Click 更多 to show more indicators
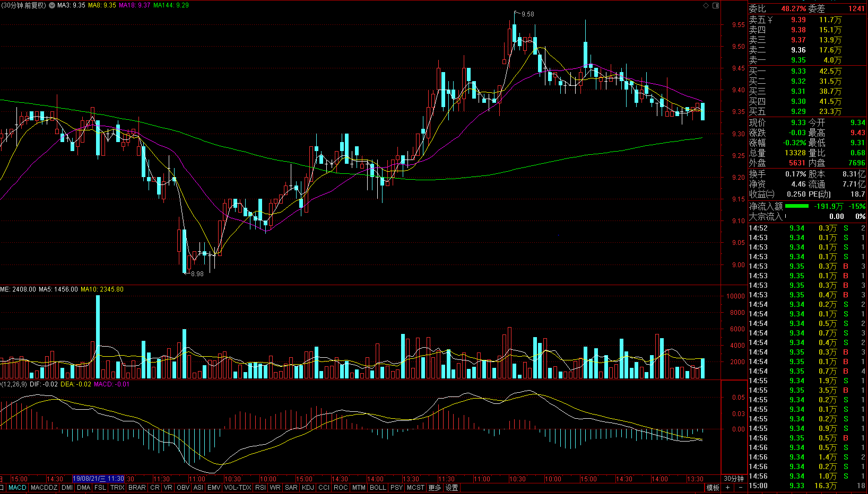This screenshot has height=494, width=868. point(435,488)
